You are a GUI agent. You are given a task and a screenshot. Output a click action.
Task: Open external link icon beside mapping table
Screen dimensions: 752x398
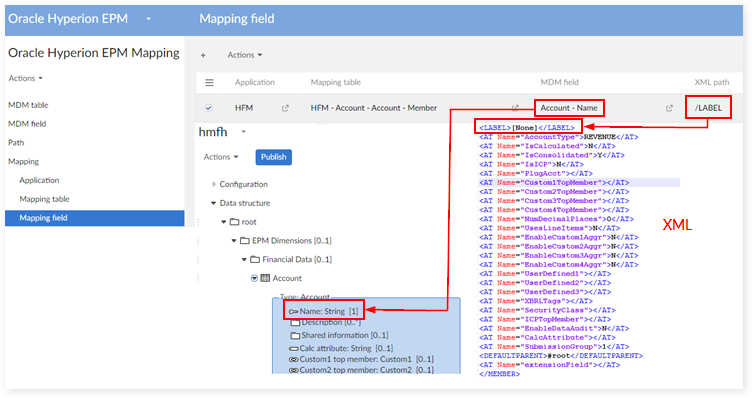[515, 108]
